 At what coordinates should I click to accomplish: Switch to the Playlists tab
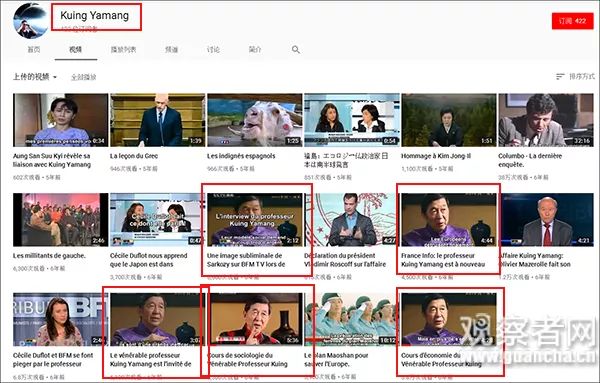123,50
